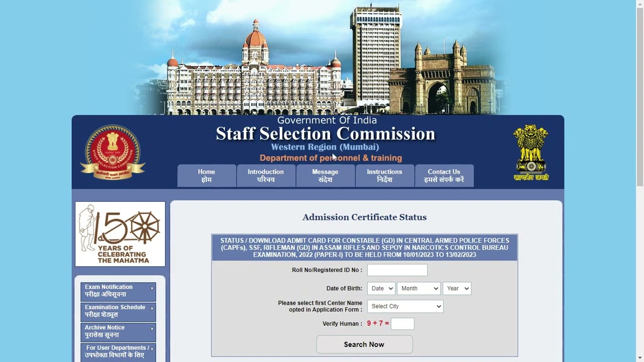Viewport: 644px width, 362px height.
Task: Open the Instructions tab
Action: 384,175
